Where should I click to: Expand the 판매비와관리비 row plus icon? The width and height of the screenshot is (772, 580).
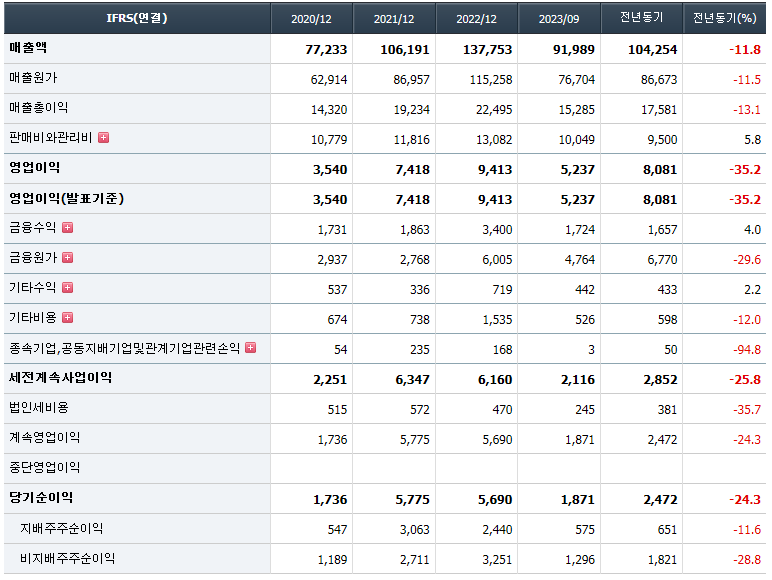tap(103, 138)
